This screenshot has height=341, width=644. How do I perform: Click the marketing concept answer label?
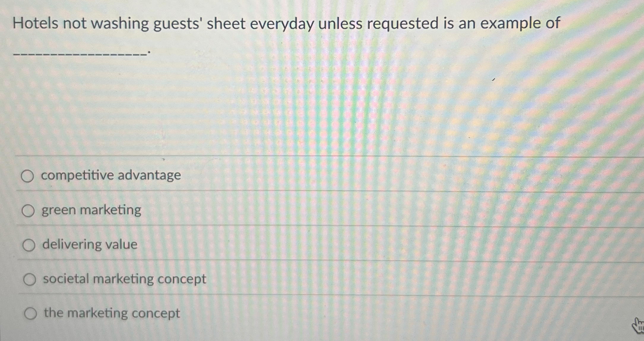pos(111,313)
